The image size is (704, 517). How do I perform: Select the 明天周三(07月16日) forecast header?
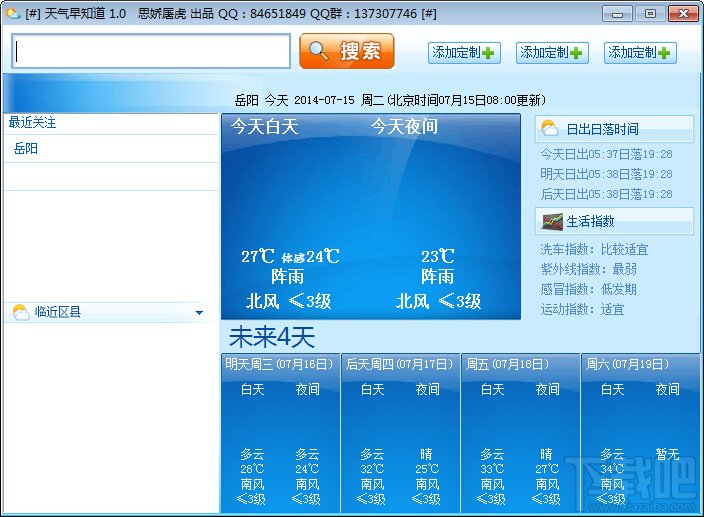pyautogui.click(x=279, y=364)
